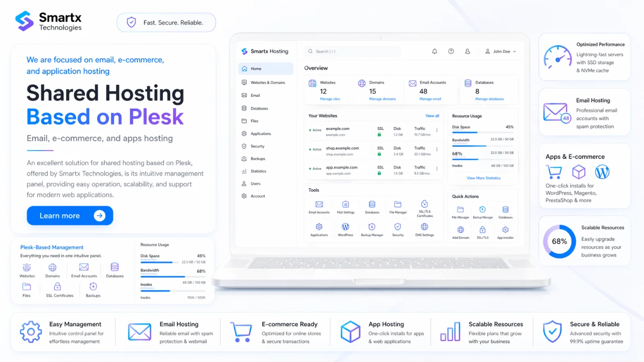Image resolution: width=644 pixels, height=362 pixels.
Task: Open options menu for example.com row
Action: tap(437, 130)
